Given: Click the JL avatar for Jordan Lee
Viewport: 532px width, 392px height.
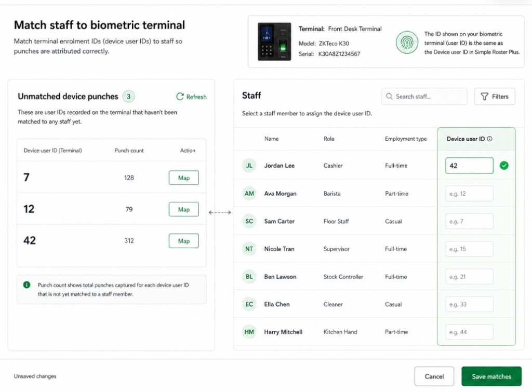Looking at the screenshot, I should (249, 166).
